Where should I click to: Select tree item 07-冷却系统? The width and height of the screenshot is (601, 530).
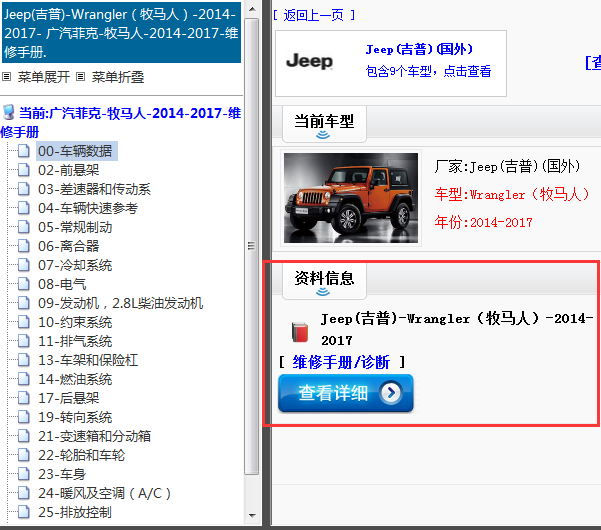click(75, 265)
